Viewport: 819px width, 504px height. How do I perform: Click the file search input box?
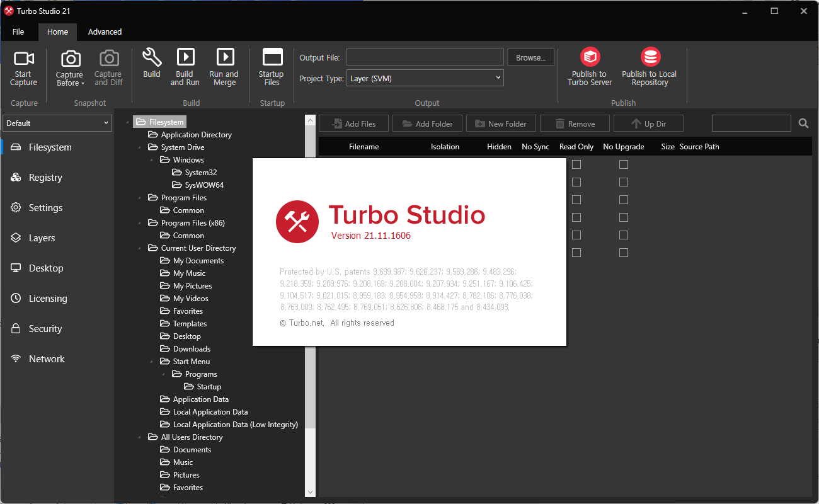(752, 123)
